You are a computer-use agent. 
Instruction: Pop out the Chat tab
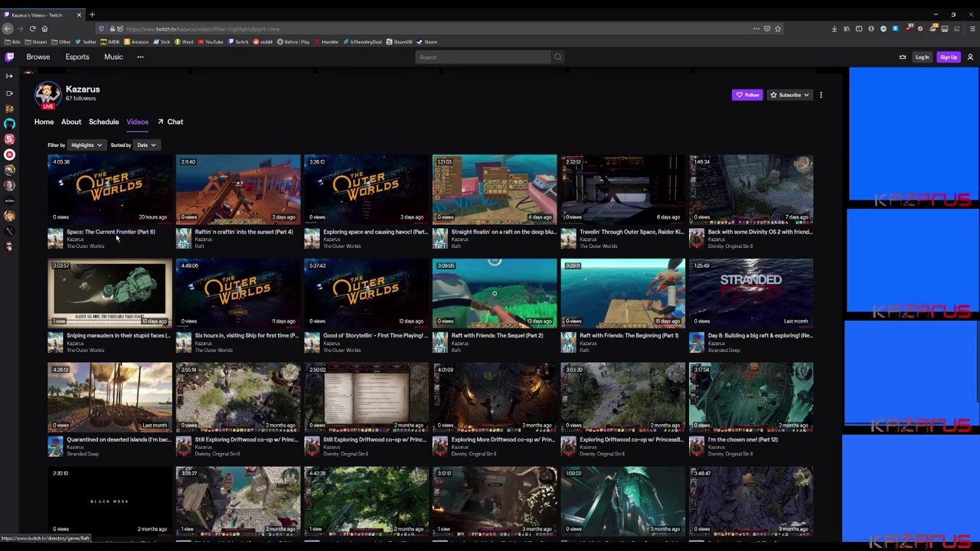tap(171, 122)
